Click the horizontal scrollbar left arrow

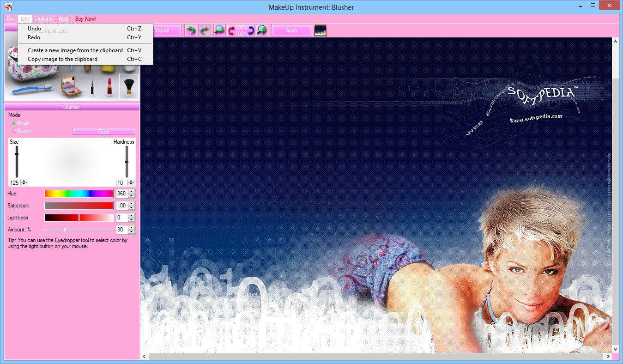[144, 357]
